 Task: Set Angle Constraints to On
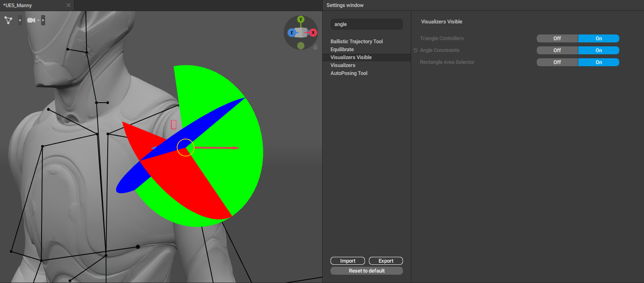[x=598, y=50]
